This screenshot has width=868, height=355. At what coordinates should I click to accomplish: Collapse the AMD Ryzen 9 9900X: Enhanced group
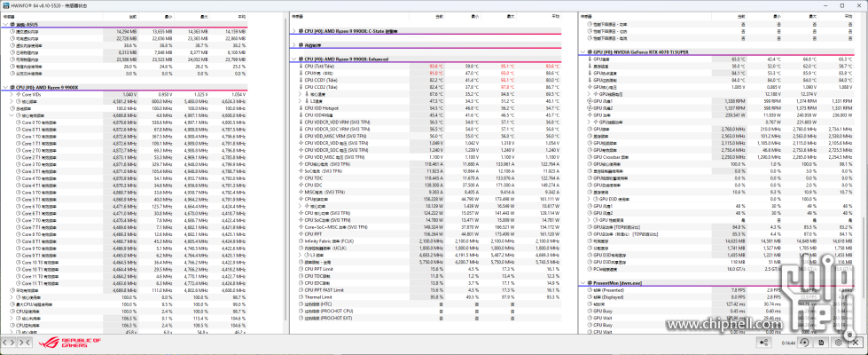click(x=293, y=59)
